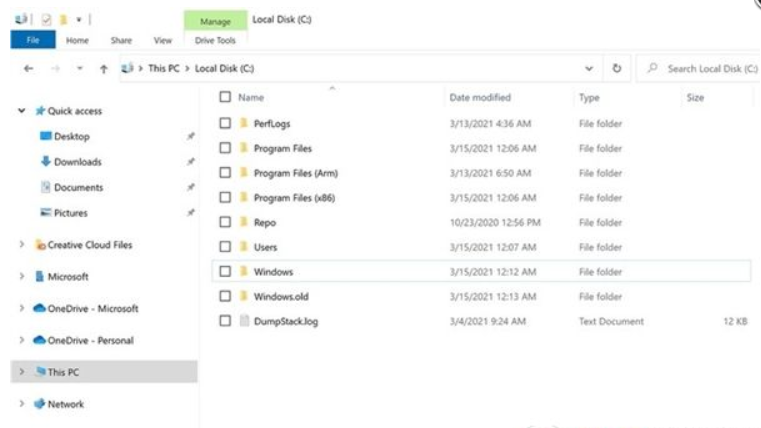Click This PC in the breadcrumb path

click(x=164, y=68)
